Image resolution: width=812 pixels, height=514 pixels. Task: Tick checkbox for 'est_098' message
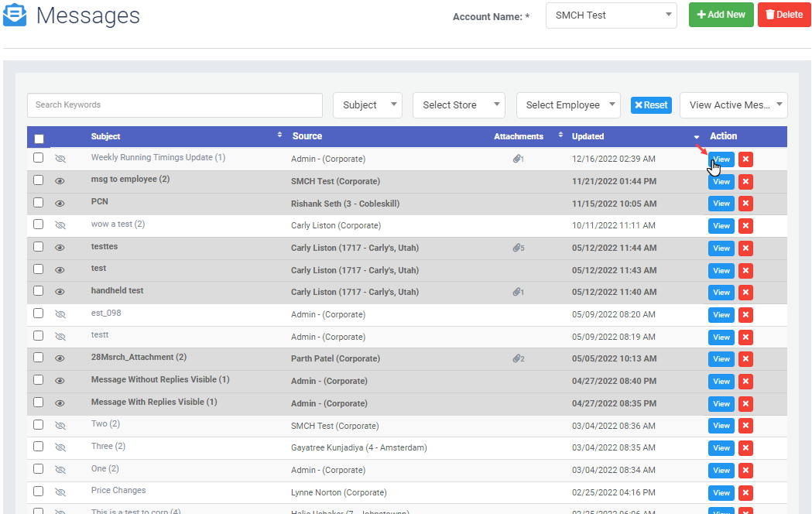point(39,314)
